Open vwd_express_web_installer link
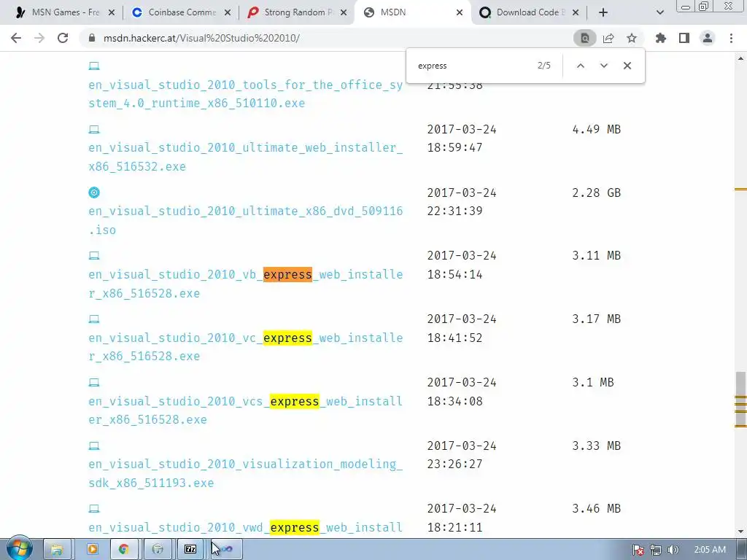The image size is (747, 560). tap(245, 528)
